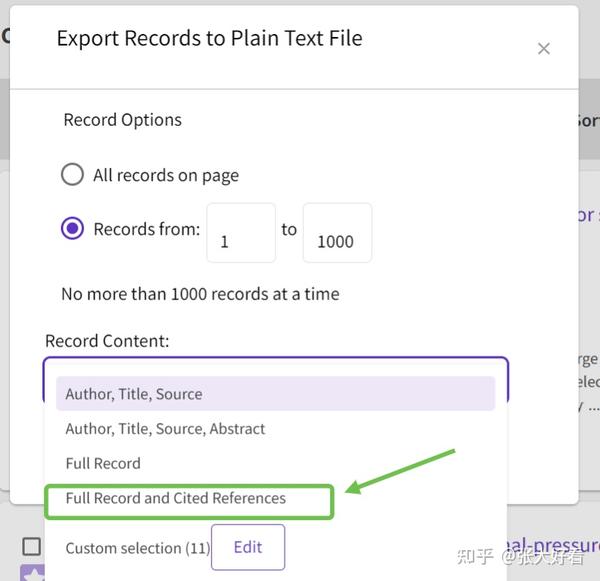Image resolution: width=600 pixels, height=581 pixels.
Task: Click the "No more than 1000 records" note
Action: coord(200,294)
